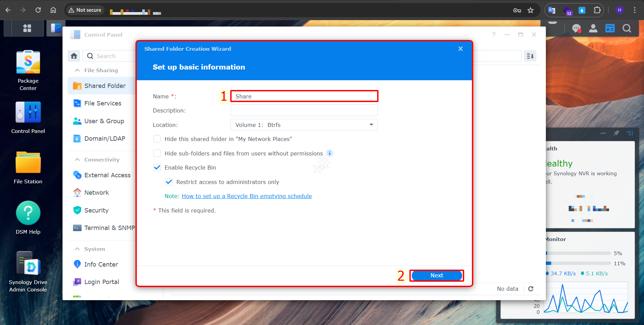Open Package Center desktop icon
This screenshot has width=644, height=325.
pos(28,62)
